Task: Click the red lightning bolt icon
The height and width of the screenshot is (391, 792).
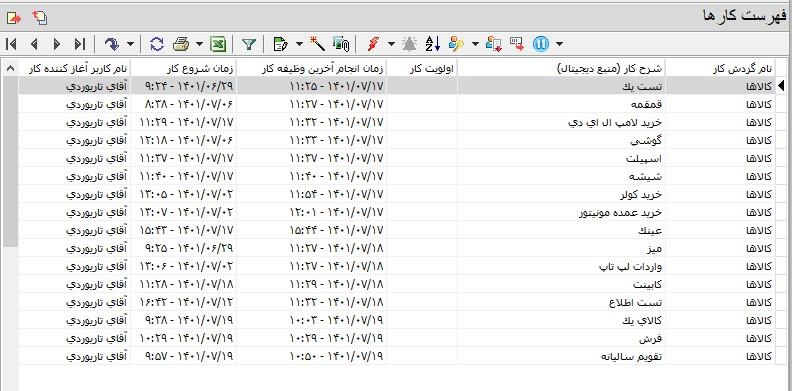Action: click(373, 44)
